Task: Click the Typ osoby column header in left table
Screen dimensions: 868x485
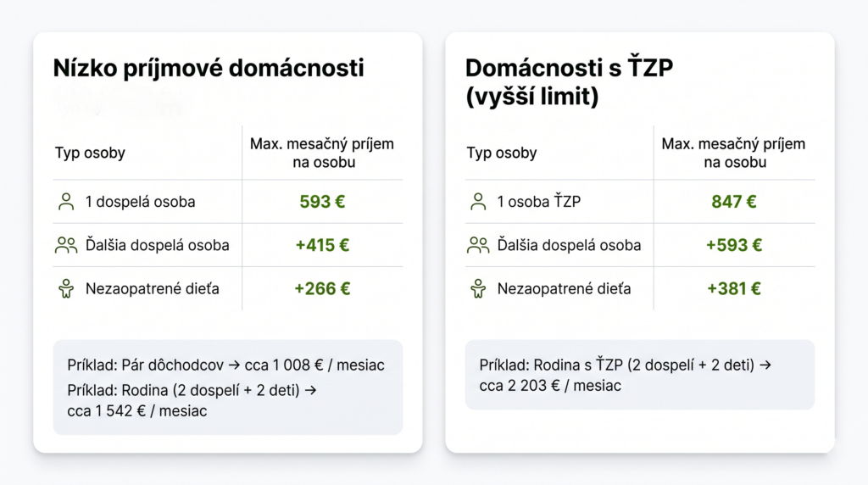Action: (x=90, y=153)
